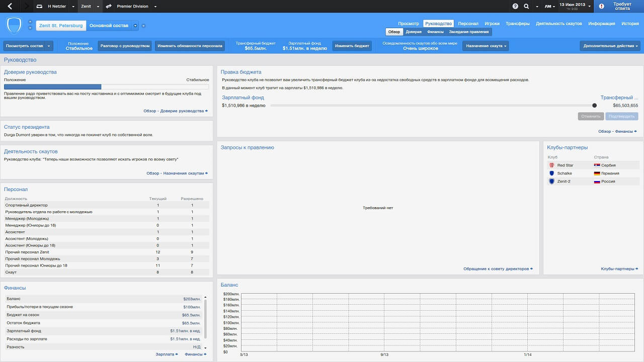Image resolution: width=644 pixels, height=362 pixels.
Task: Switch to the Трансферы tab
Action: coord(517,24)
